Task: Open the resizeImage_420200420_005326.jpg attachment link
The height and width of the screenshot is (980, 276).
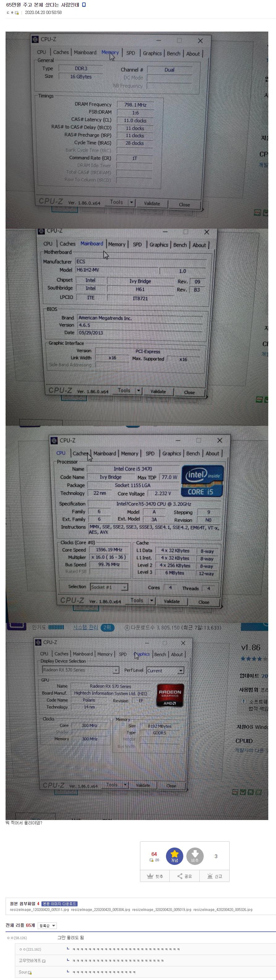Action: tap(223, 910)
